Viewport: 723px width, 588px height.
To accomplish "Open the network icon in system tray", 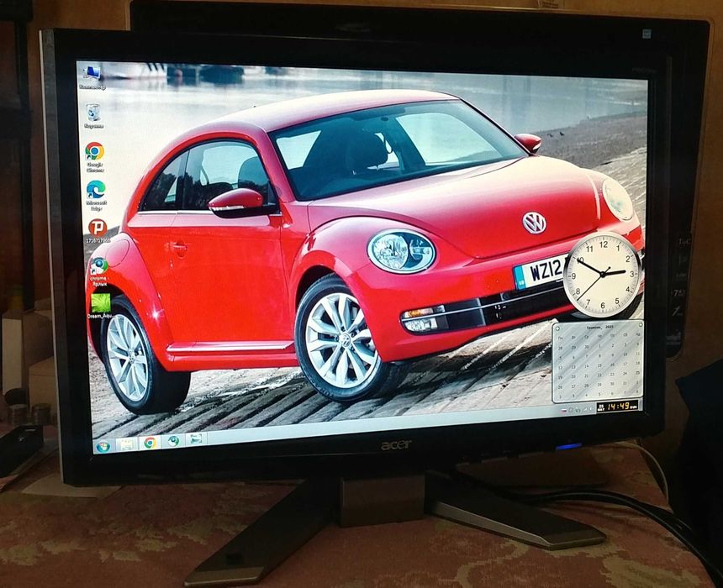I will coord(585,409).
